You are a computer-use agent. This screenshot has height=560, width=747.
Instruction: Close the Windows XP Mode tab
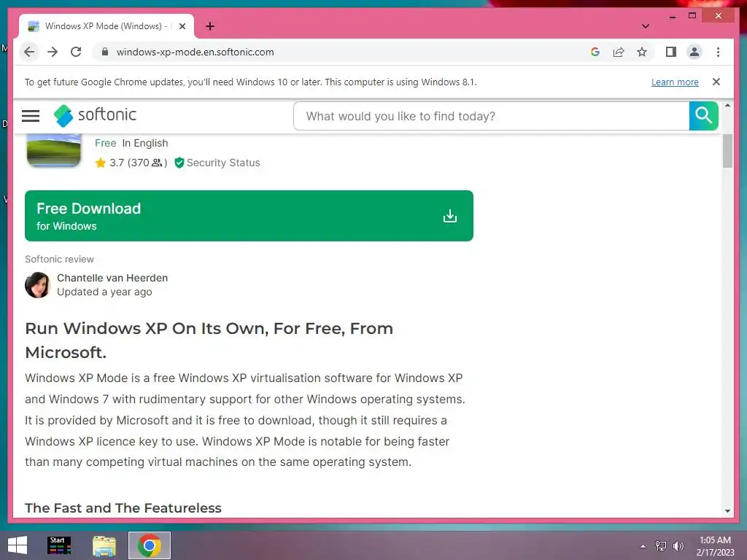(182, 27)
